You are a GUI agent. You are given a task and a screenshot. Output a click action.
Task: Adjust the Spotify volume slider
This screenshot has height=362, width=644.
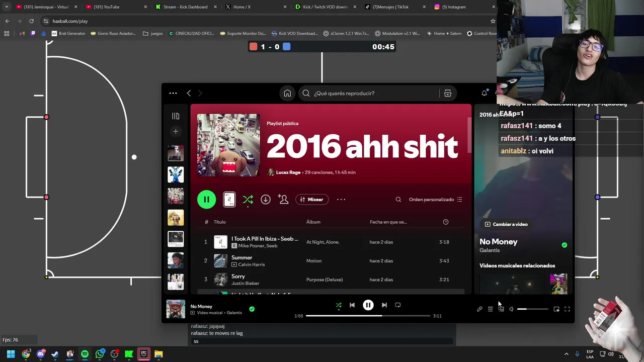[532, 309]
